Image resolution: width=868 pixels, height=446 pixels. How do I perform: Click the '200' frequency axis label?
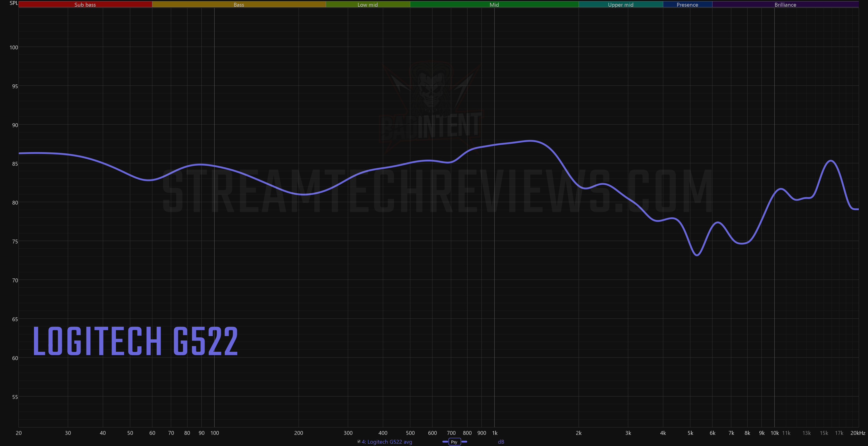pos(299,433)
